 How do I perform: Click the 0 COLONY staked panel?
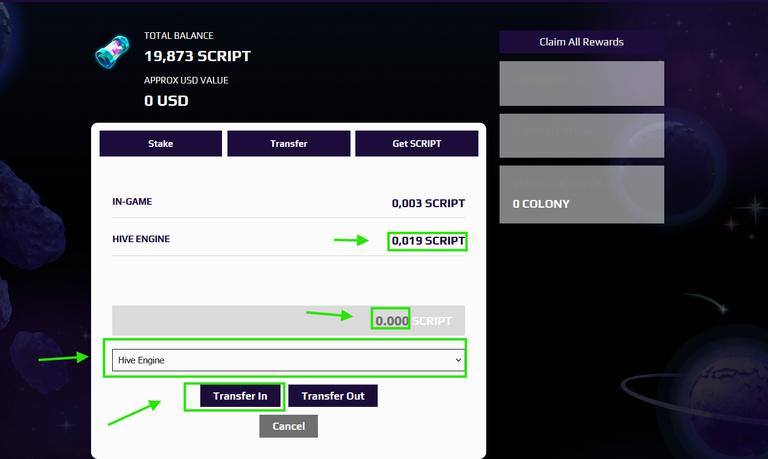(581, 194)
